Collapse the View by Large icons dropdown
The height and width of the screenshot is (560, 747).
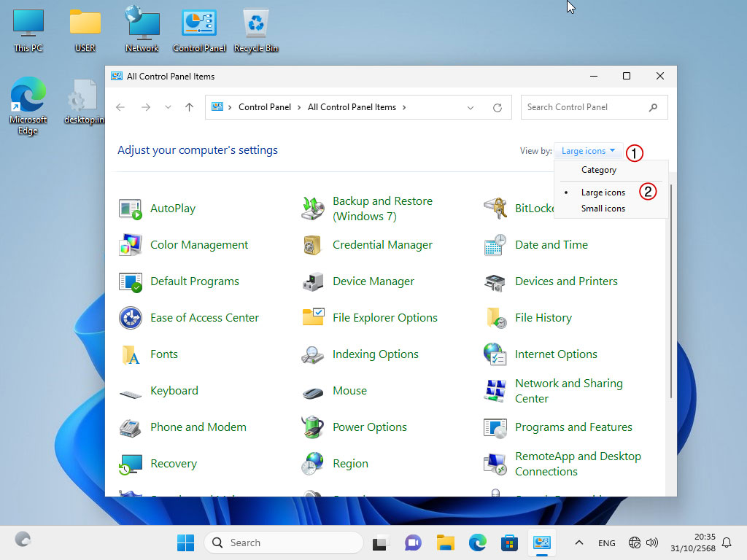point(589,151)
